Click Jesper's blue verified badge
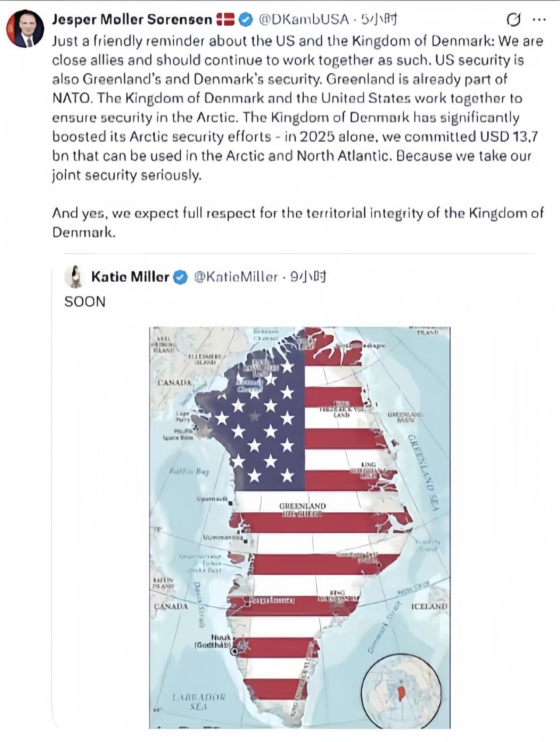This screenshot has height=742, width=560. click(x=245, y=19)
